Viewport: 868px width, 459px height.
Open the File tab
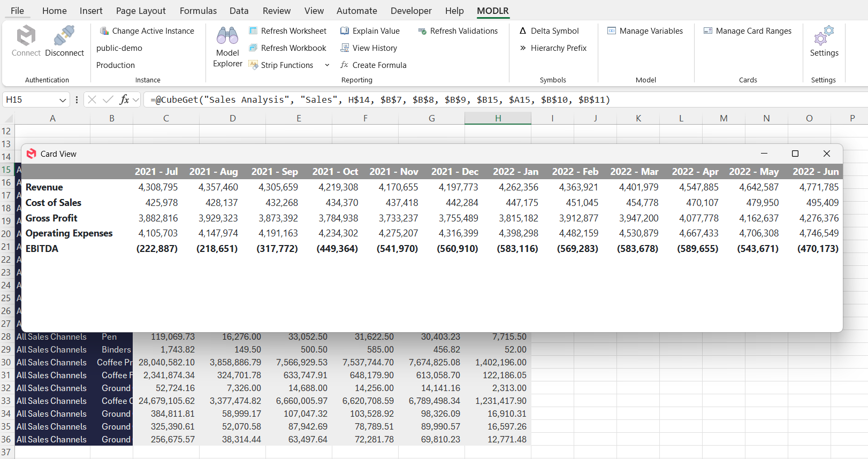[x=17, y=11]
